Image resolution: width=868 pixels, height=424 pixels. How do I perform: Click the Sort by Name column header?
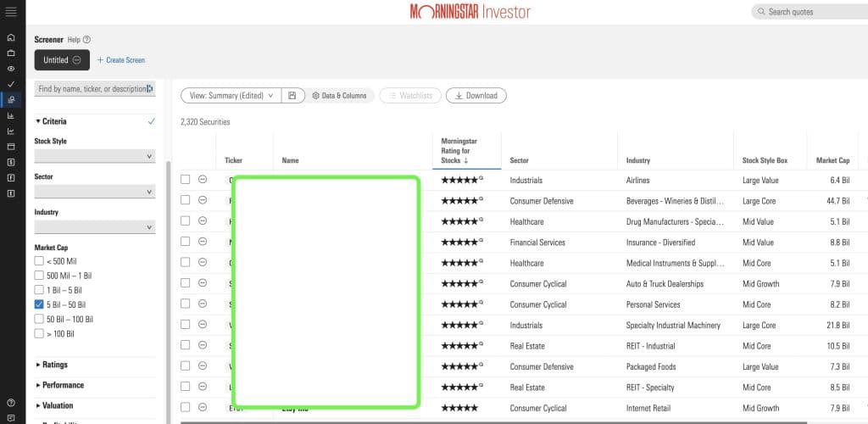(290, 160)
